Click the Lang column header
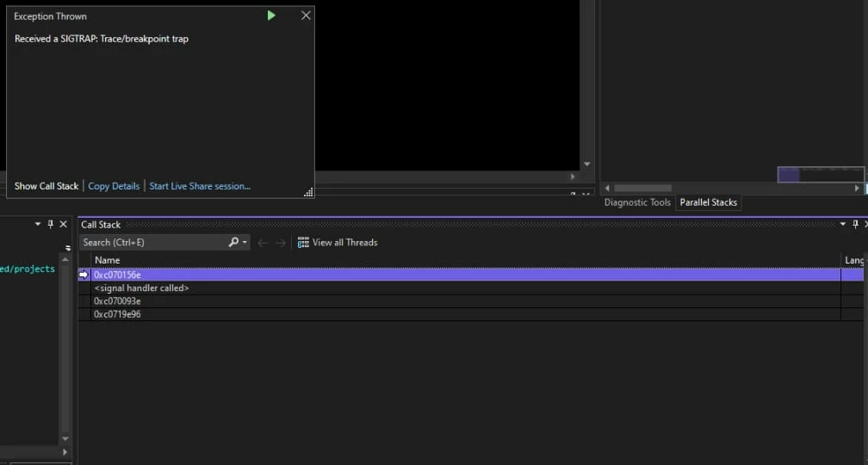The height and width of the screenshot is (465, 868). coord(853,260)
